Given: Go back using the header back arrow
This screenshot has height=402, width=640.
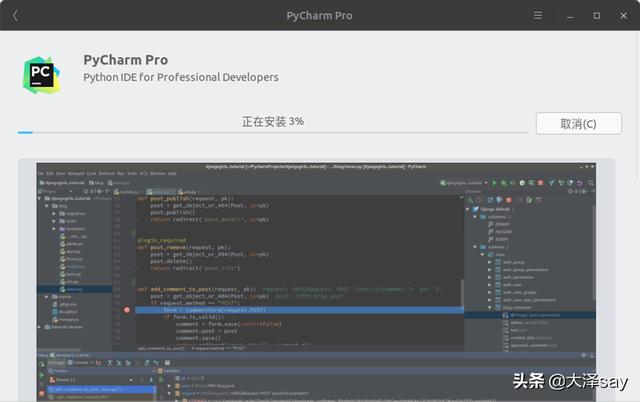Looking at the screenshot, I should [x=16, y=16].
